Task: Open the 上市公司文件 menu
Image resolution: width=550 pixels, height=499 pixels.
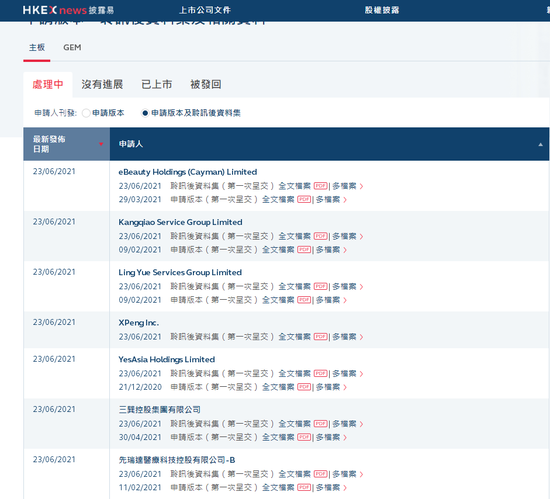Action: 205,10
